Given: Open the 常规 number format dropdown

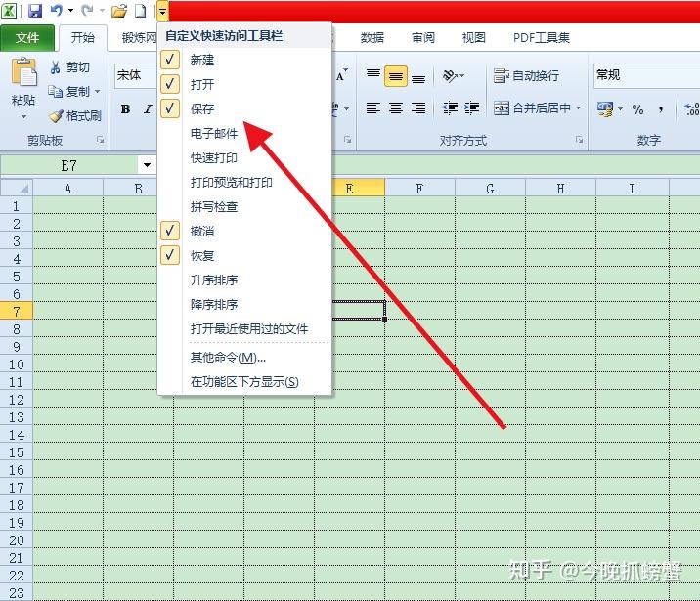Looking at the screenshot, I should (646, 75).
